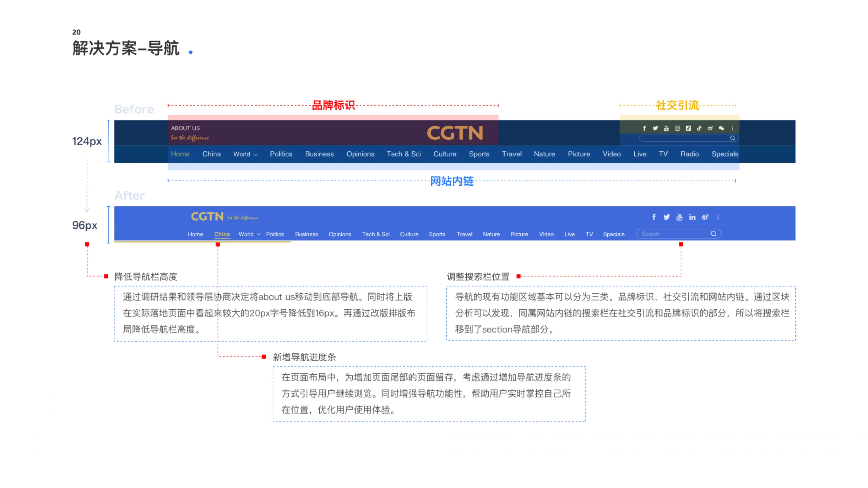
Task: Click the 社交引流 yellow label
Action: pos(677,106)
